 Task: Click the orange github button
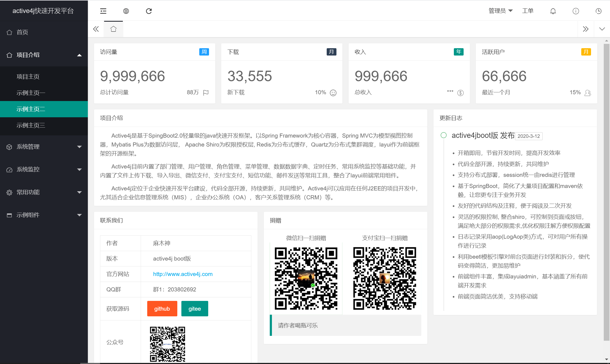162,309
